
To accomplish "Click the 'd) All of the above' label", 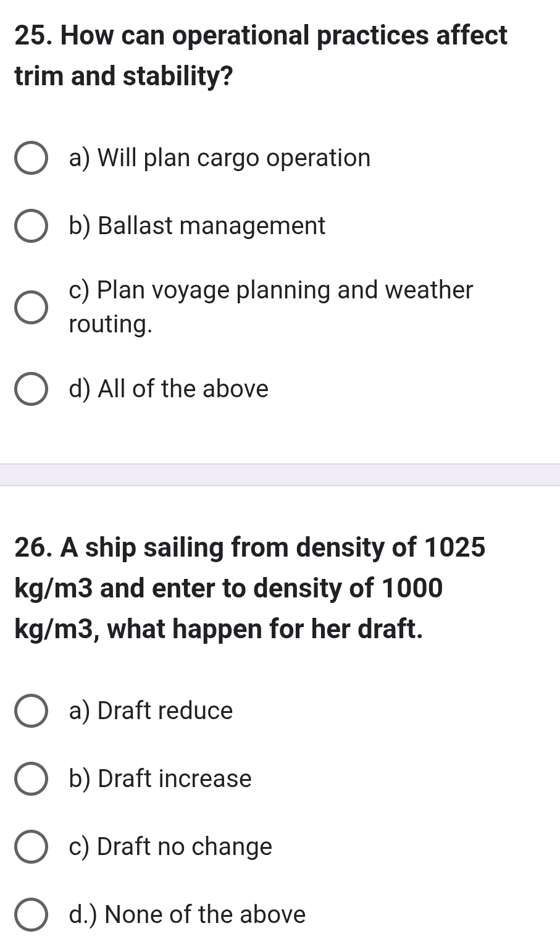I will (169, 389).
